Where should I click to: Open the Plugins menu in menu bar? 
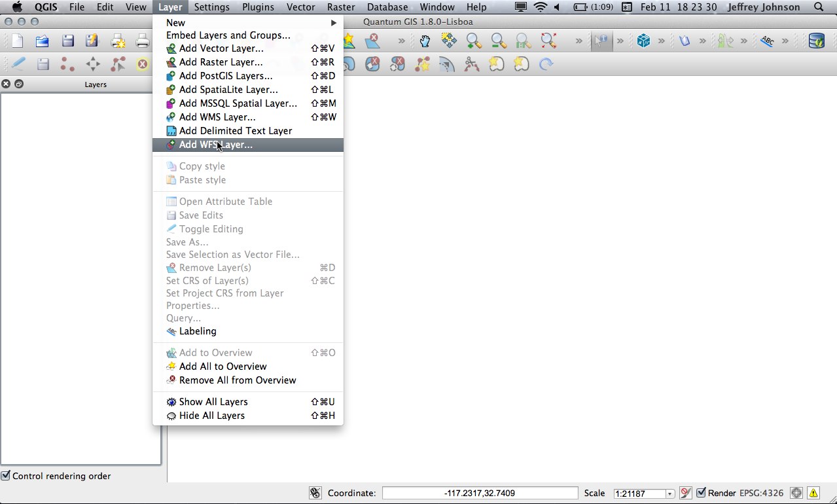coord(258,7)
